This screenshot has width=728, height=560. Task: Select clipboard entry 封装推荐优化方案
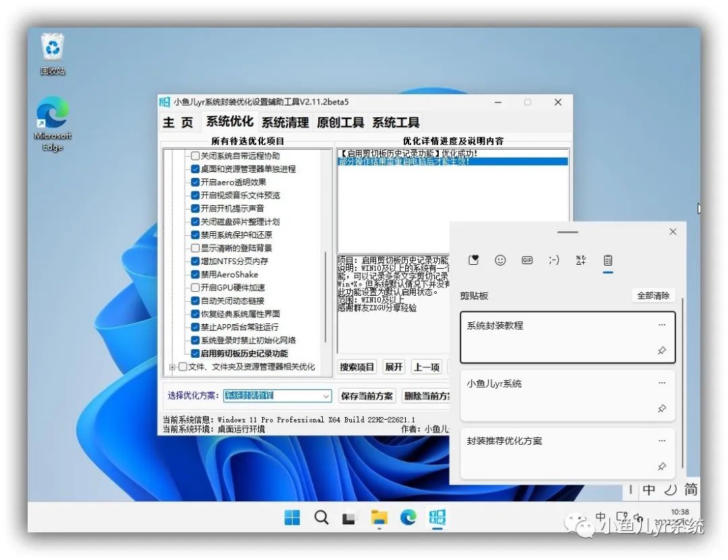point(567,454)
